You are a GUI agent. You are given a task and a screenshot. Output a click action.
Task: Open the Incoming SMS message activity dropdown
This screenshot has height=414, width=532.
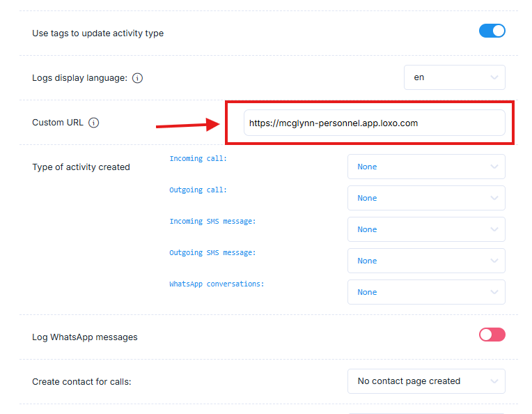426,229
